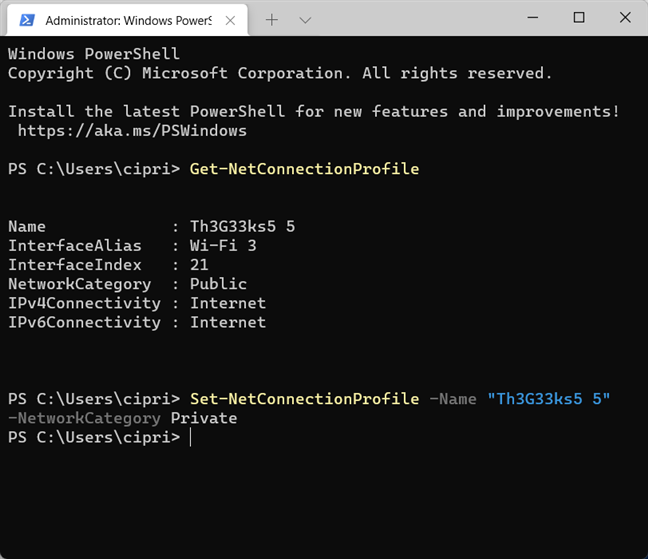
Task: Minimize the Terminal window
Action: pyautogui.click(x=533, y=17)
